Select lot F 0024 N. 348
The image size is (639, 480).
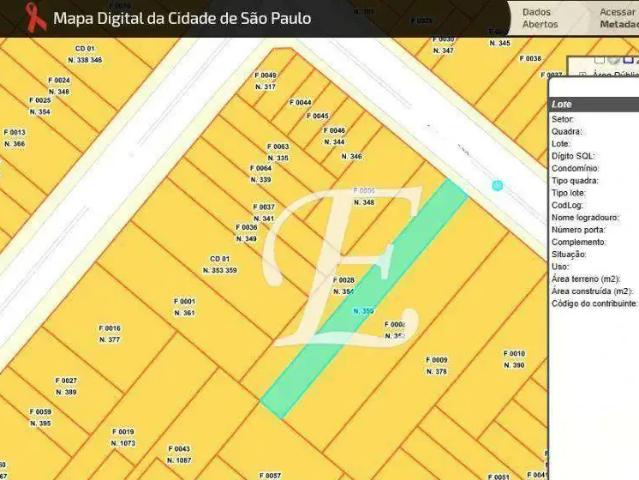(59, 86)
